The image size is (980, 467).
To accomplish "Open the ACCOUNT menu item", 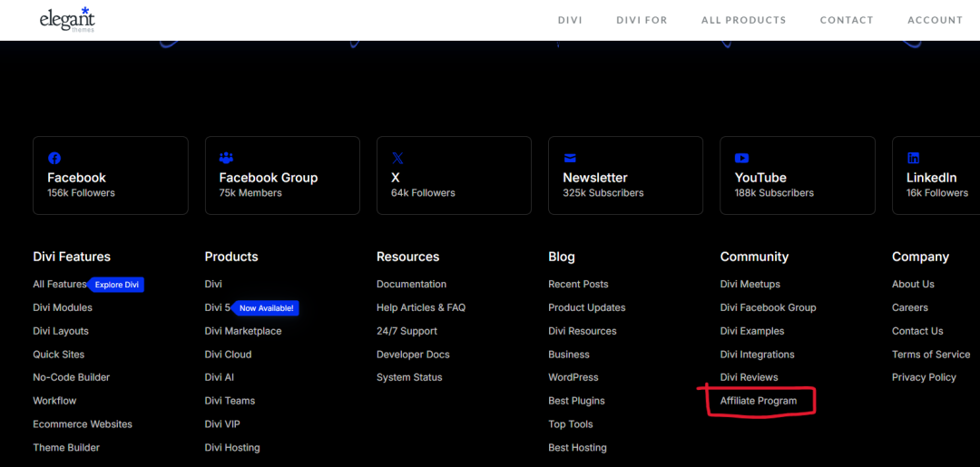I will point(935,20).
